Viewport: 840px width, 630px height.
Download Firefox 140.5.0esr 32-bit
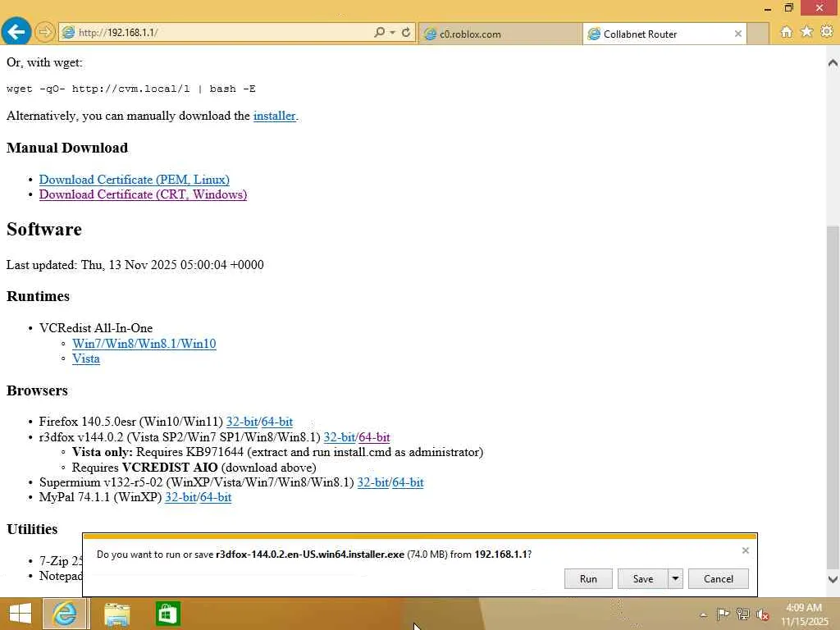point(242,422)
